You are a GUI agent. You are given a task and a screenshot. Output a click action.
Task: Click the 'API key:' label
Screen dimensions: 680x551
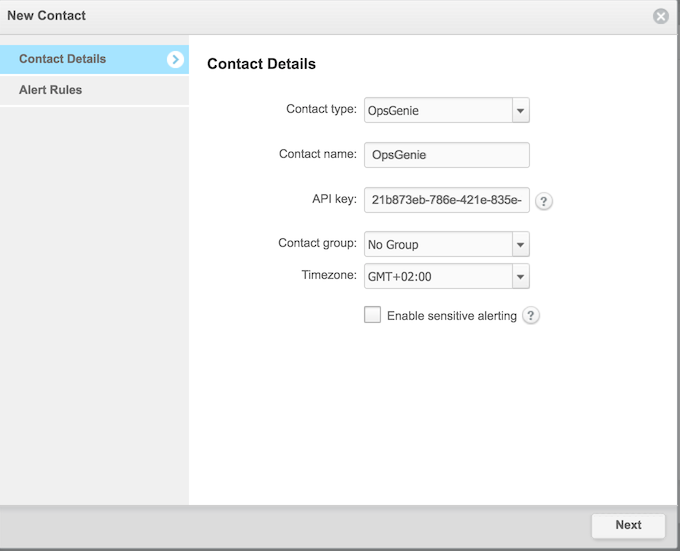click(x=334, y=199)
